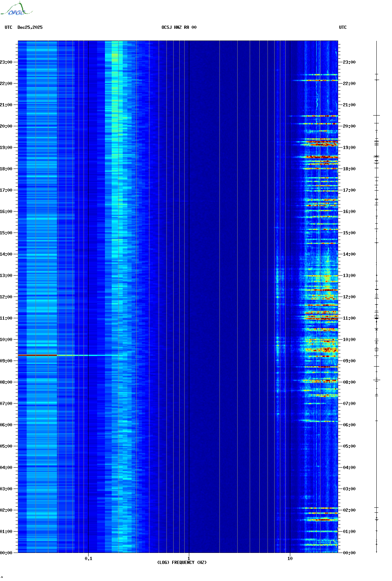Click the 03:00 label on left axis
This screenshot has height=581, width=392.
6,489
